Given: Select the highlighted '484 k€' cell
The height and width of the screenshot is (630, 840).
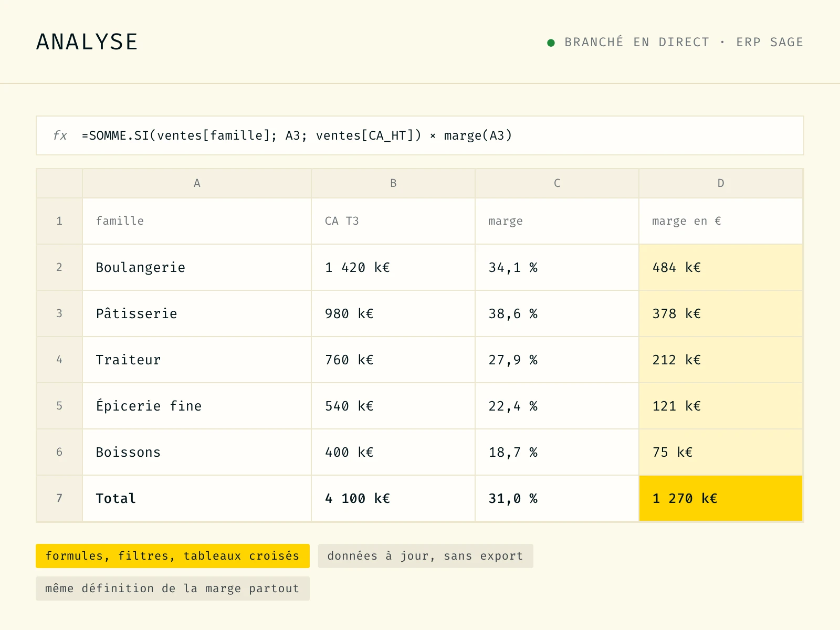Looking at the screenshot, I should (721, 267).
